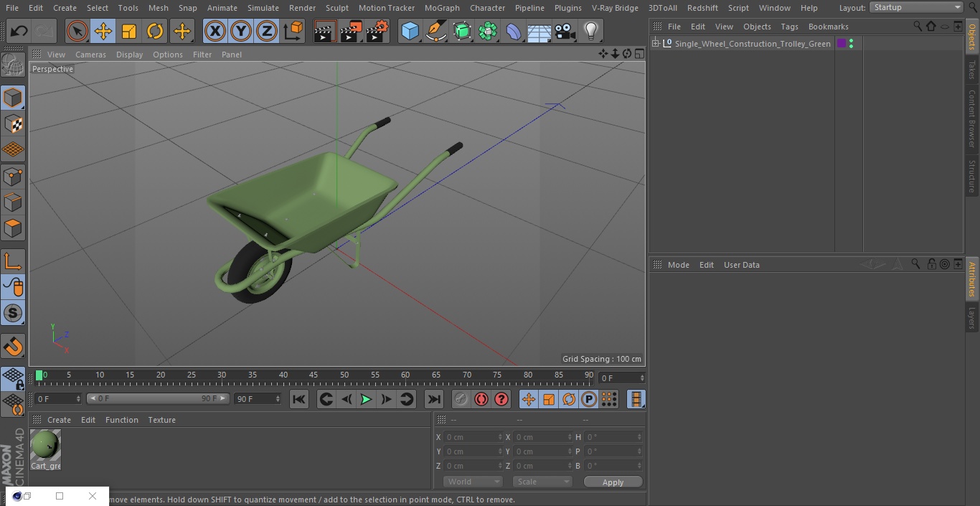The width and height of the screenshot is (980, 506).
Task: Toggle Y axis lock
Action: click(x=241, y=31)
